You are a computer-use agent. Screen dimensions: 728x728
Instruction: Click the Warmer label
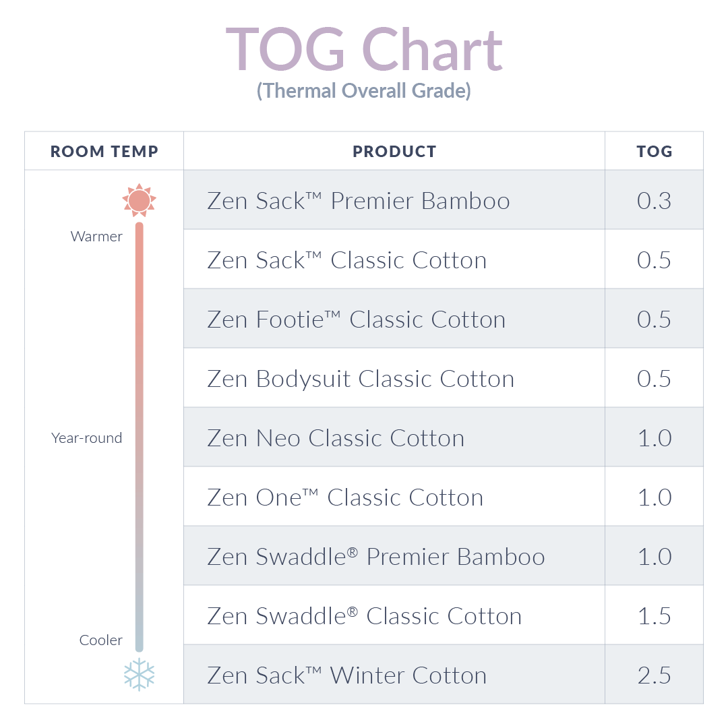click(96, 237)
